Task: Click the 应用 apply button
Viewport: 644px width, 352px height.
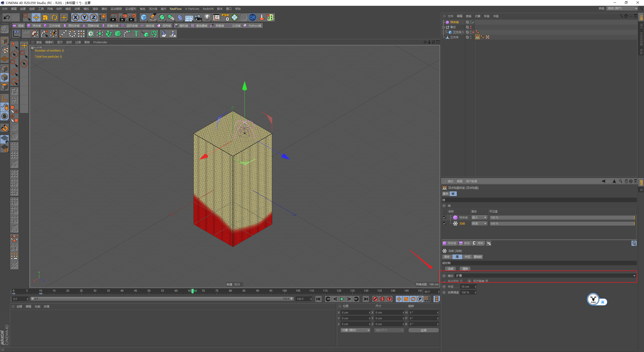Action: pyautogui.click(x=423, y=330)
